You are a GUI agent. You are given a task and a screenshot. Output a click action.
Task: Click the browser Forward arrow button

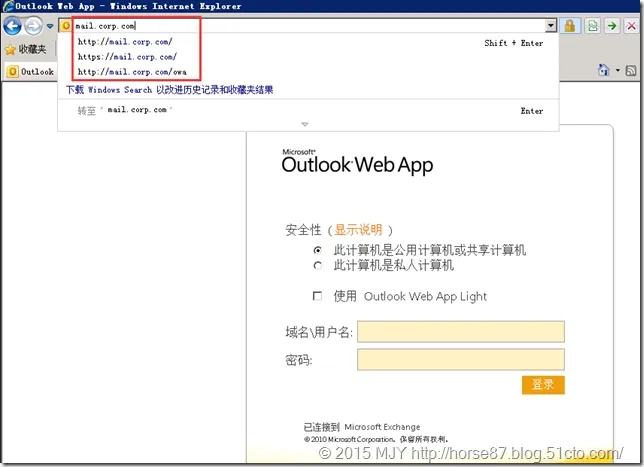coord(33,26)
